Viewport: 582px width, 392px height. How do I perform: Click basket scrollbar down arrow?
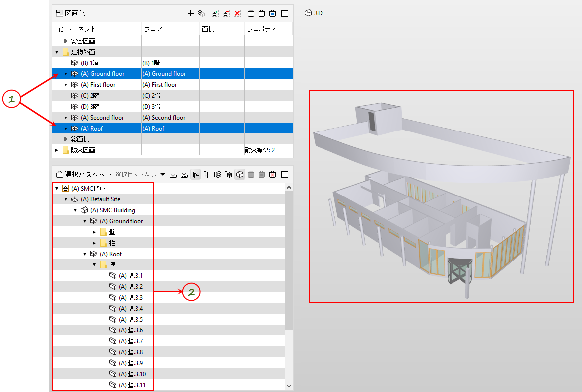289,386
